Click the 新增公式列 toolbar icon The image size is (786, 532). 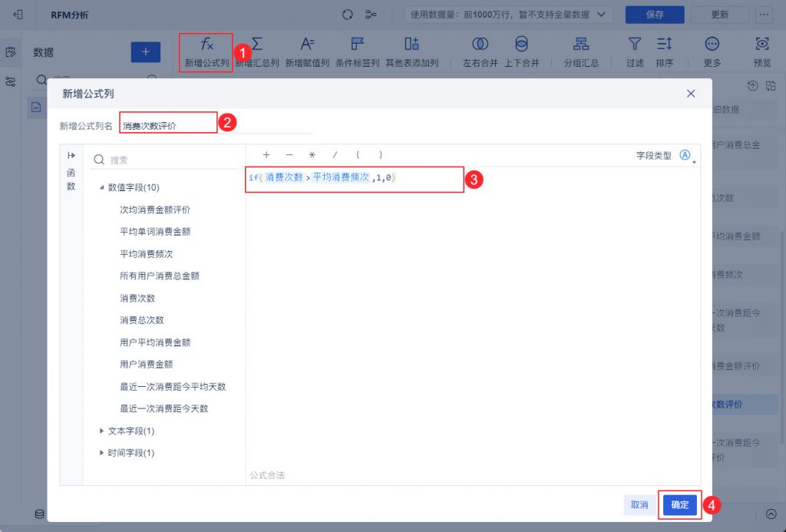click(206, 44)
